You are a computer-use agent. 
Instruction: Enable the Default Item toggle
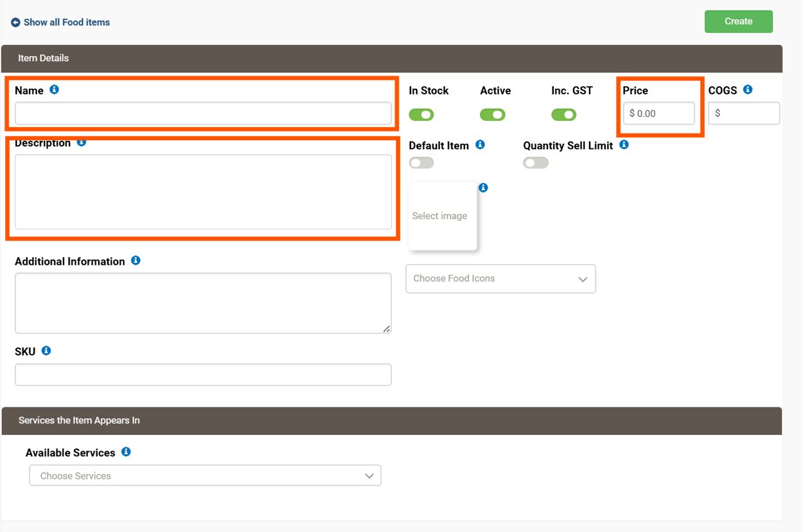pyautogui.click(x=421, y=163)
